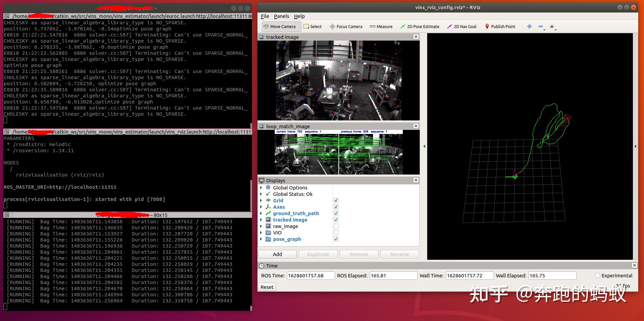The height and width of the screenshot is (321, 644).
Task: Click the raw_image display icon
Action: click(268, 226)
